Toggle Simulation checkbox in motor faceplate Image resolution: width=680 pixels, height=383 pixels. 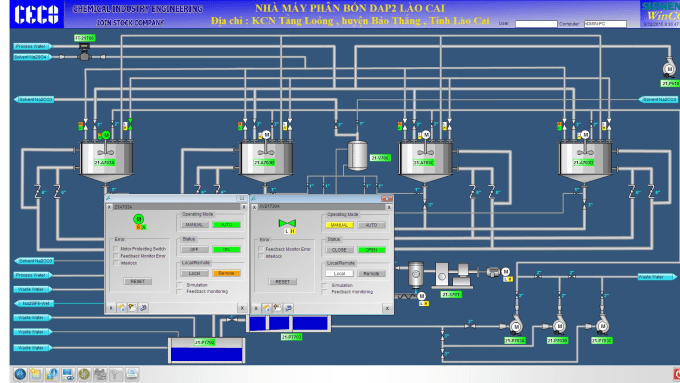click(x=179, y=285)
